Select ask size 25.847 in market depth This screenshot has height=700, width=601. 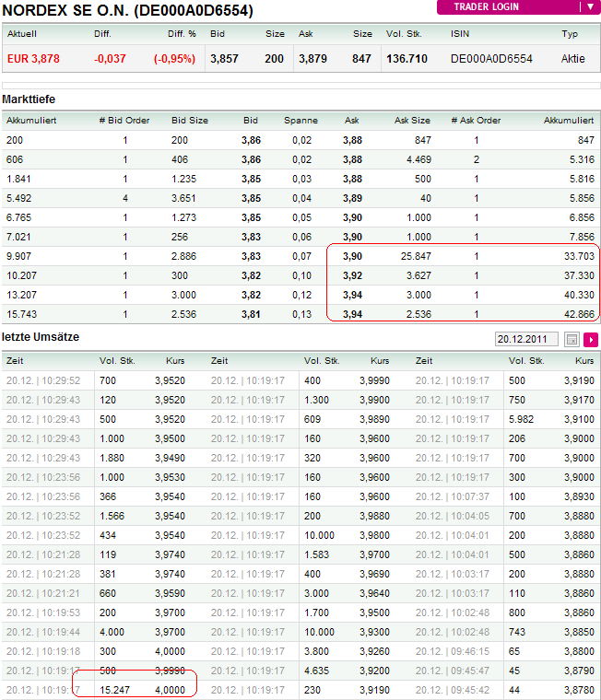(416, 256)
